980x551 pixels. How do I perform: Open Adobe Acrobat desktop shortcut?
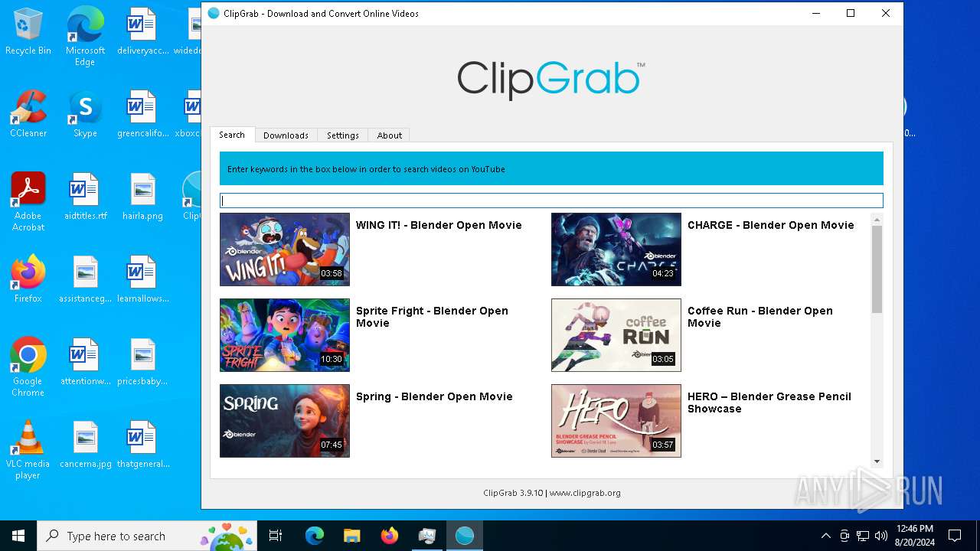tap(28, 202)
